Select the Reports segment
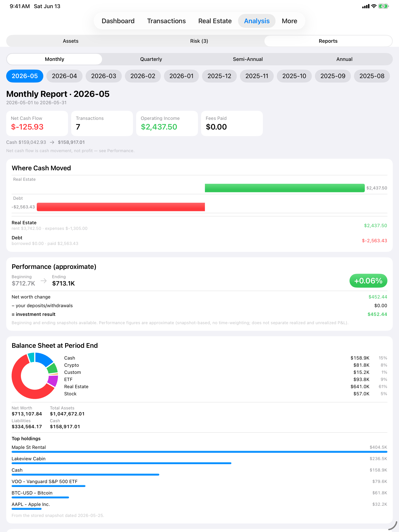Viewport: 399px width, 532px height. click(328, 41)
